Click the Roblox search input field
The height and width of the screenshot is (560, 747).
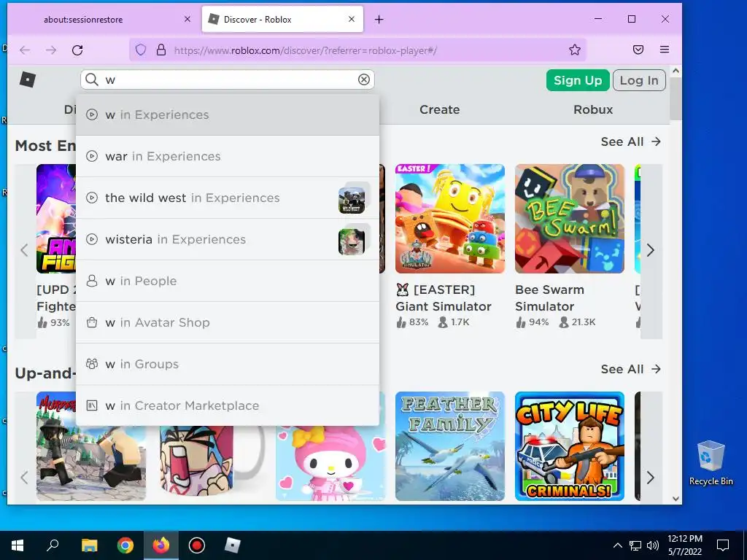228,79
